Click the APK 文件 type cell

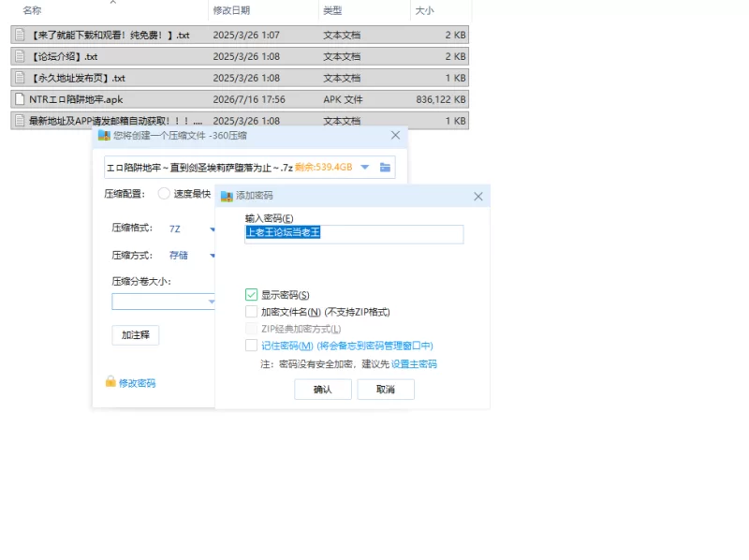point(343,99)
